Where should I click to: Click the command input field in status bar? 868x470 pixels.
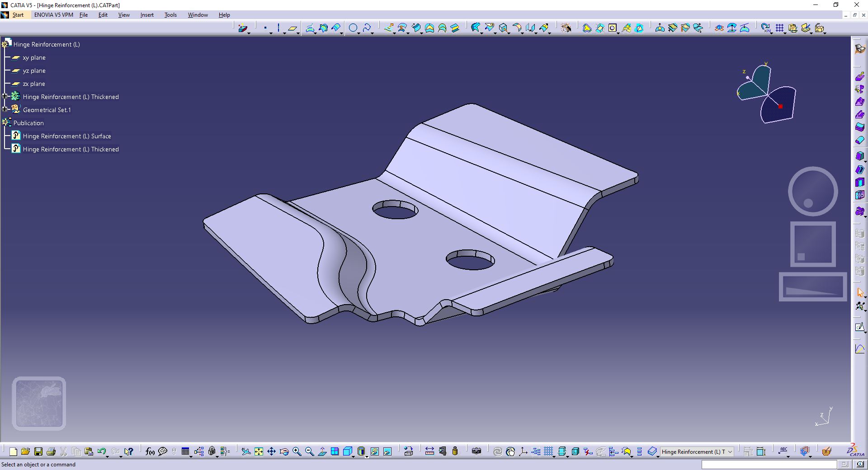pos(769,465)
